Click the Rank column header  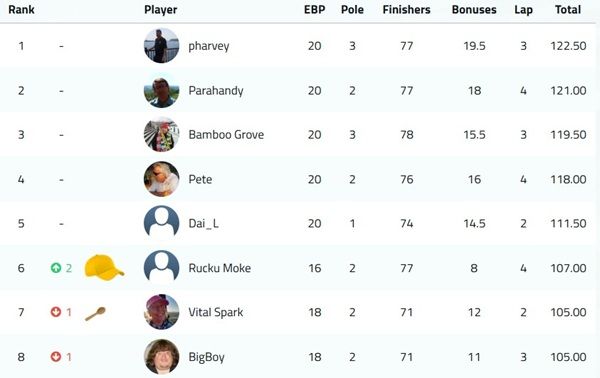pyautogui.click(x=21, y=10)
